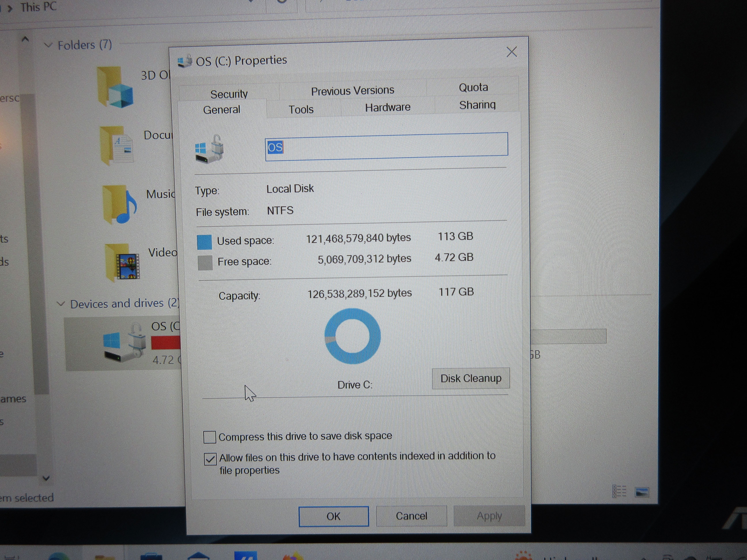Open the Security tab

click(229, 94)
